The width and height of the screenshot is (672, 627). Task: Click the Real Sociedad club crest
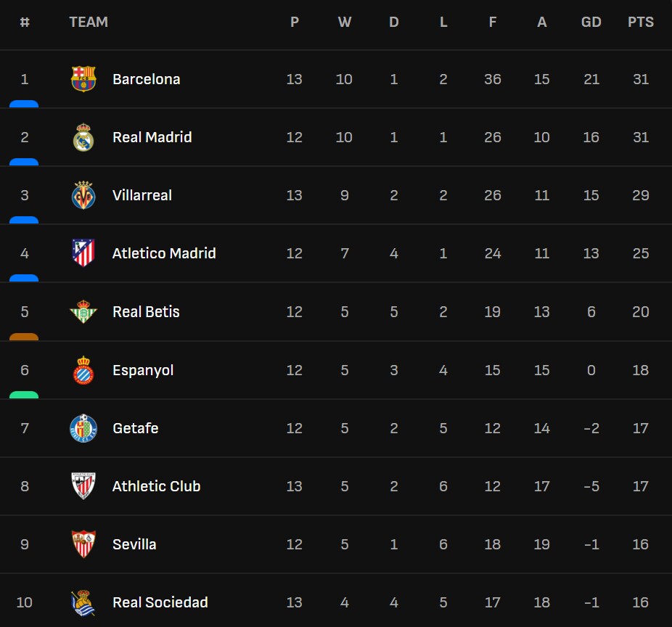pos(83,602)
